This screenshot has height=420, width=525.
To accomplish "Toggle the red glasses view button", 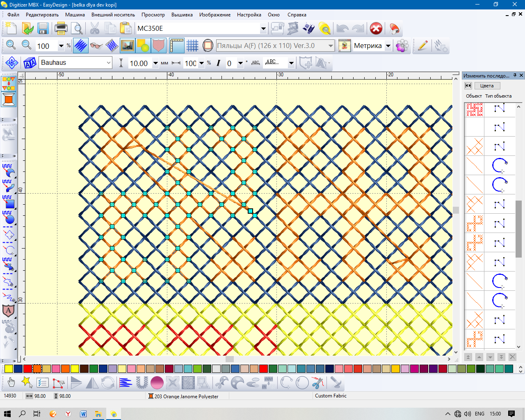I will (x=96, y=46).
